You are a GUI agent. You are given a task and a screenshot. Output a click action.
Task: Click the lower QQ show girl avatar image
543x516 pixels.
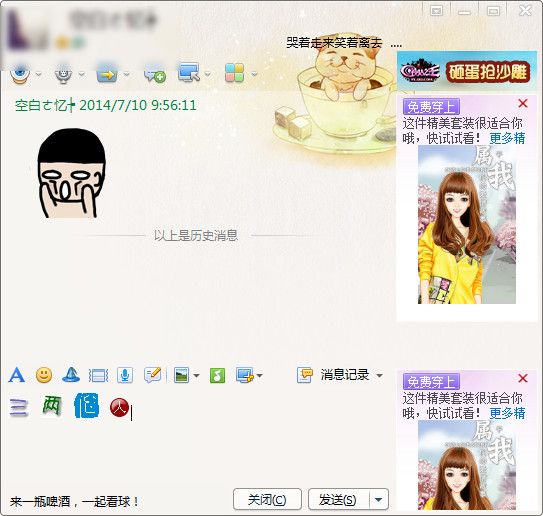coord(467,465)
